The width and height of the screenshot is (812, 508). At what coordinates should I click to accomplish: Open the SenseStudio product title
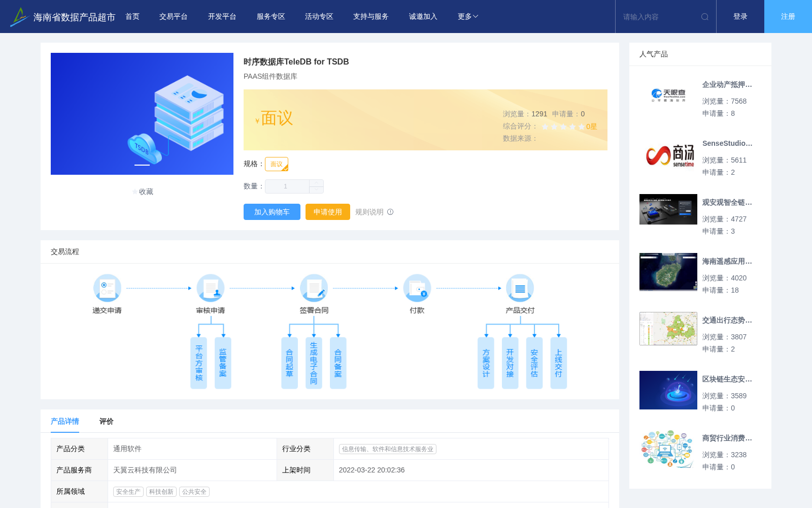(x=727, y=143)
